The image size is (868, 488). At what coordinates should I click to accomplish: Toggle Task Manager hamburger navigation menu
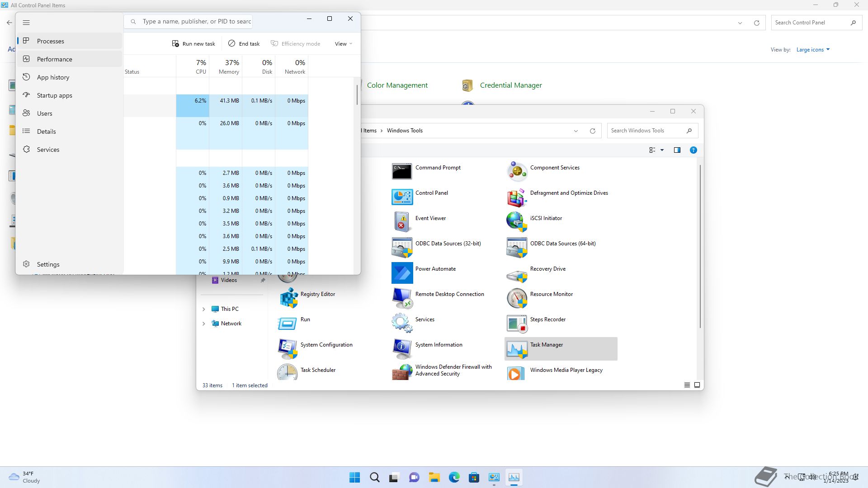click(26, 23)
